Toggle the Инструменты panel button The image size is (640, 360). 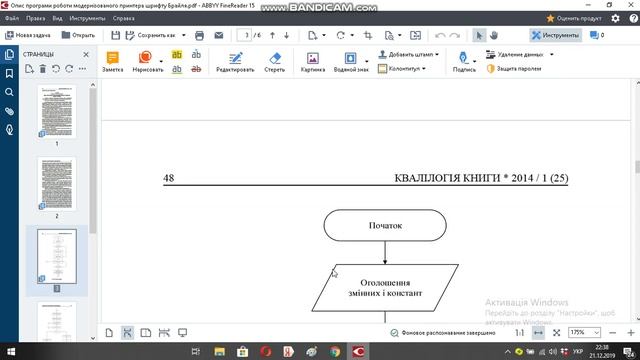pyautogui.click(x=556, y=36)
